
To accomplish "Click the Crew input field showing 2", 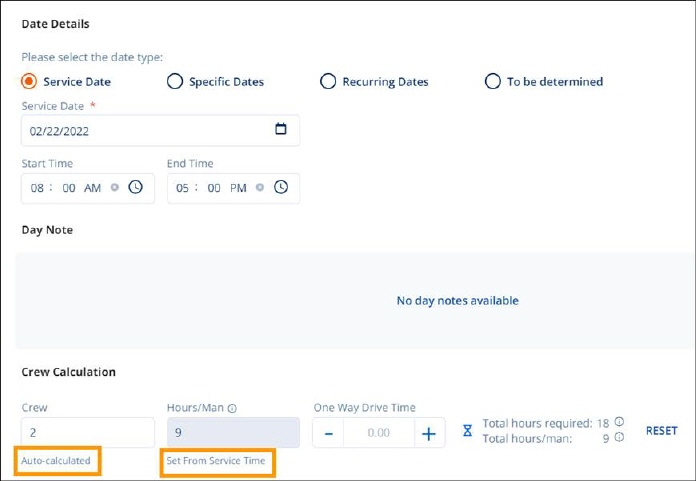I will pyautogui.click(x=88, y=432).
